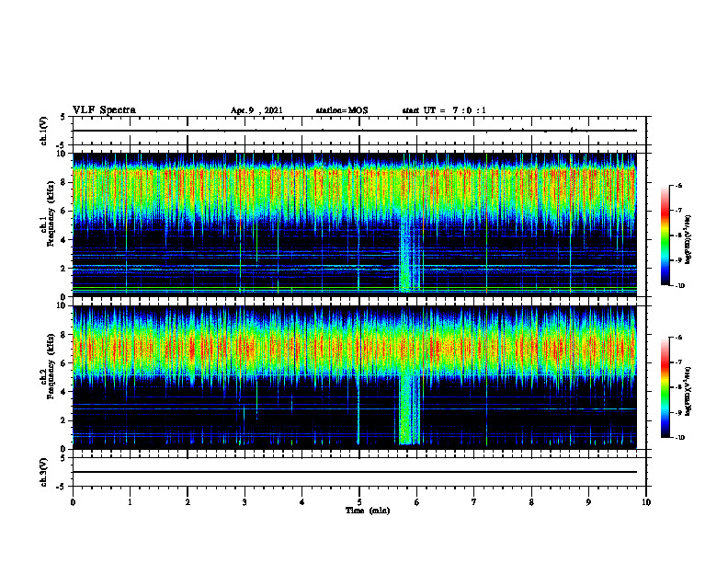Click the "10" tick label on time axis
The height and width of the screenshot is (563, 728).
(x=646, y=502)
